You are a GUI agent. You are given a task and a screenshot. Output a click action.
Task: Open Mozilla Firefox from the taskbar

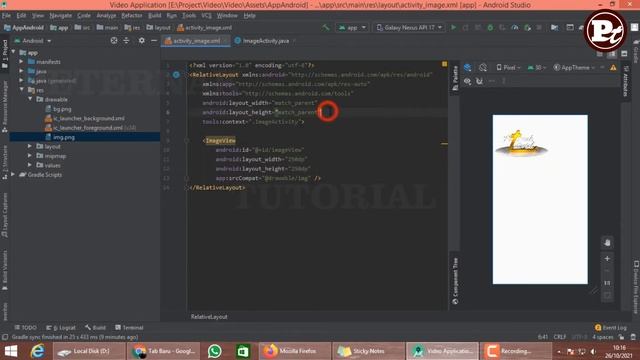point(294,351)
